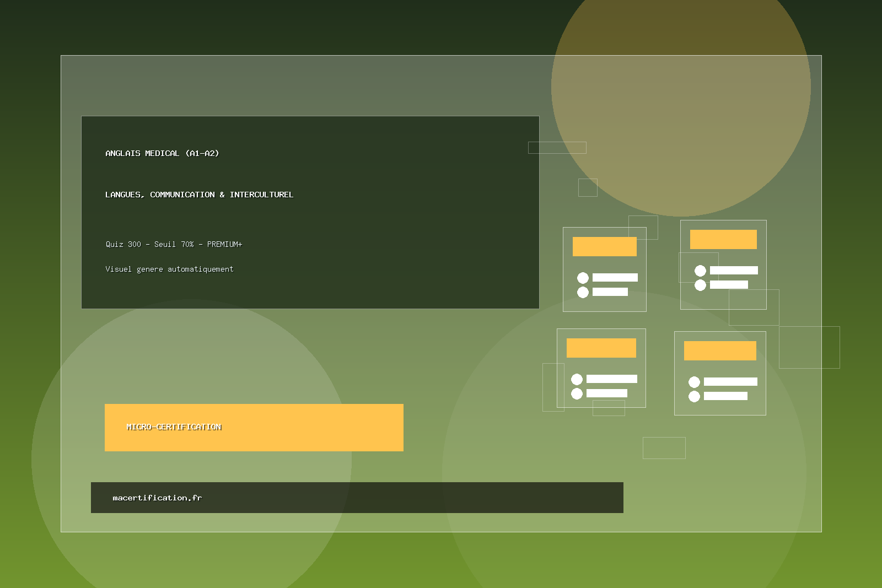
Task: Select second radio option in bottom-left quiz card
Action: (577, 393)
